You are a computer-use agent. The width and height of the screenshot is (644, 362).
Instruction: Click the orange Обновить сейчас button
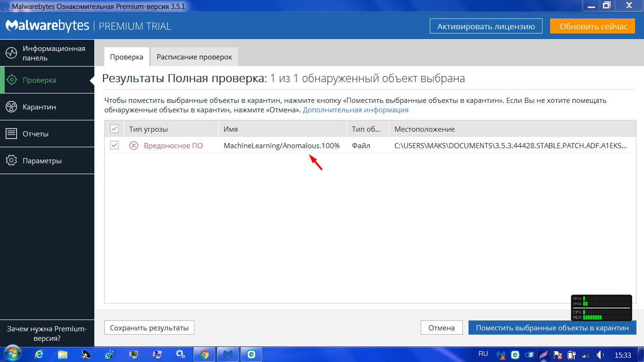coord(594,26)
